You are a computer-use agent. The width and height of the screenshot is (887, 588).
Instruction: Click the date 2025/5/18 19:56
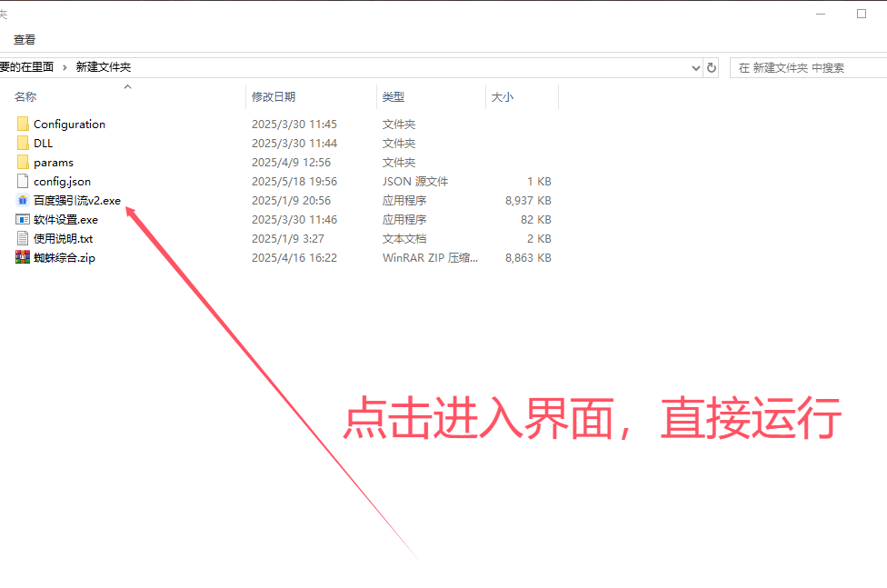[294, 182]
